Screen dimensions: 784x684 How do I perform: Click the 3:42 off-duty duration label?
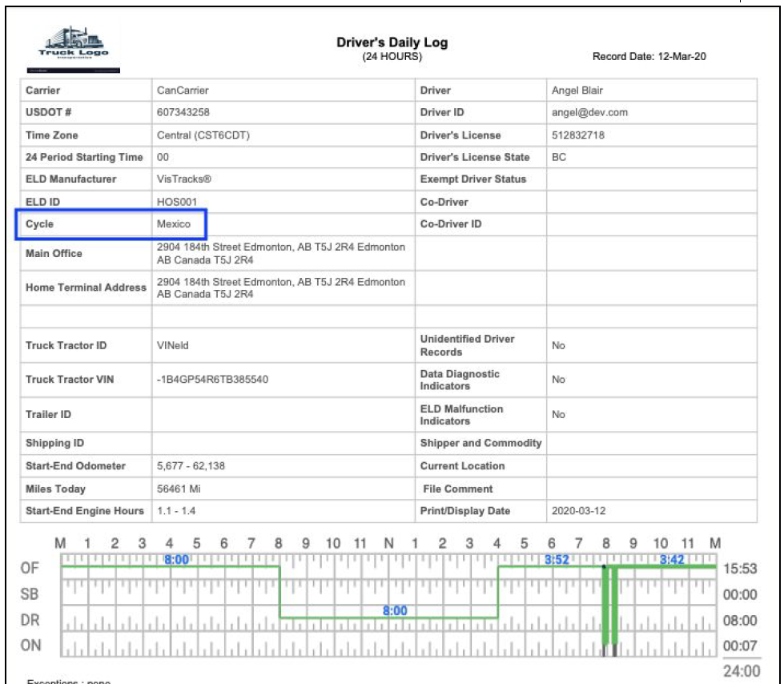point(672,560)
